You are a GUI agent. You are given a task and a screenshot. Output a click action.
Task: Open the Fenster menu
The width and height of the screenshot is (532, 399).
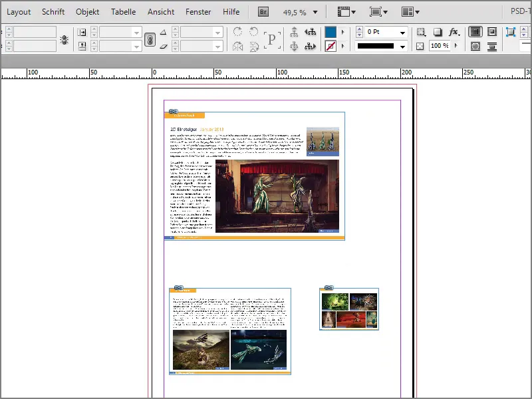click(x=198, y=11)
